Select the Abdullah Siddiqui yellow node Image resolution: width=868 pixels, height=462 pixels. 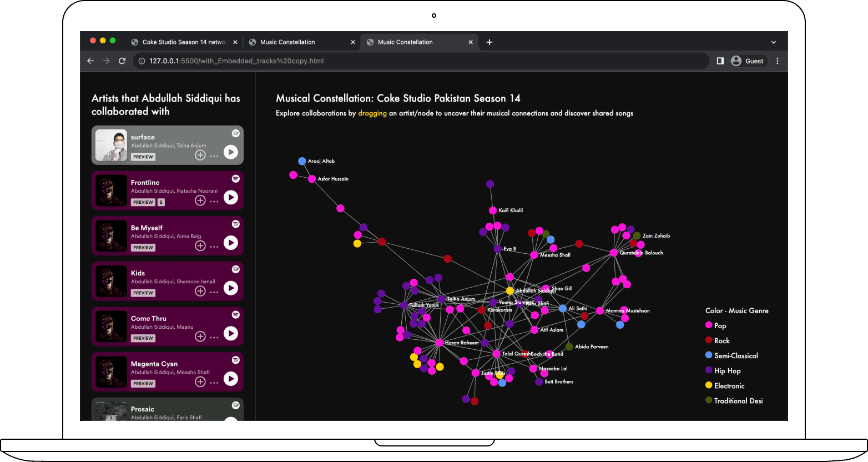tap(509, 291)
